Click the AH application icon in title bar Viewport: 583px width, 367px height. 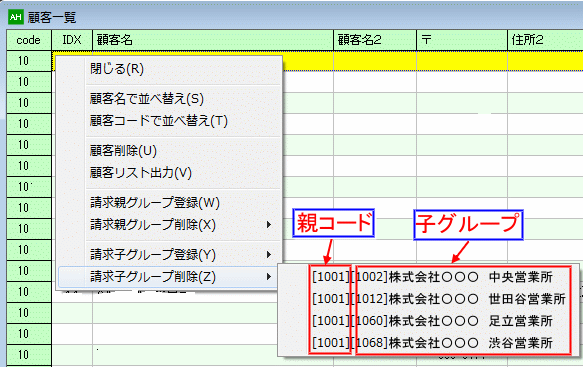click(16, 17)
